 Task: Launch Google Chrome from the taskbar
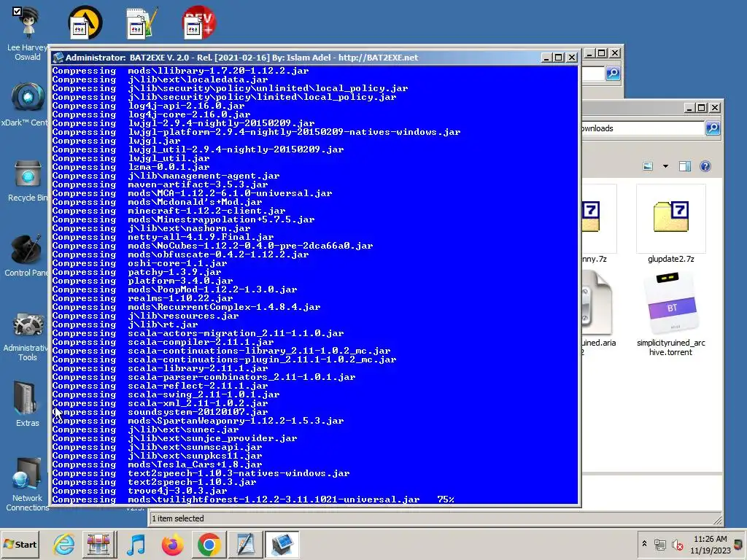[209, 544]
